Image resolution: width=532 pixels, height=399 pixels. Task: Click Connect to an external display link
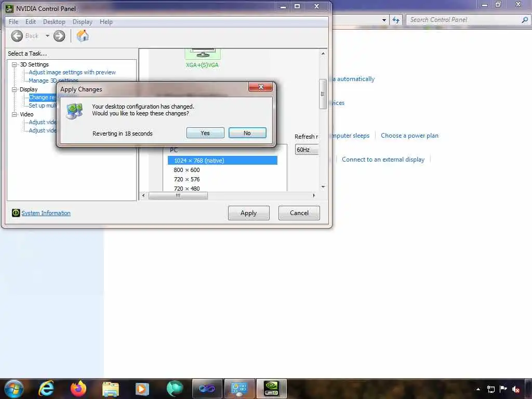[383, 159]
